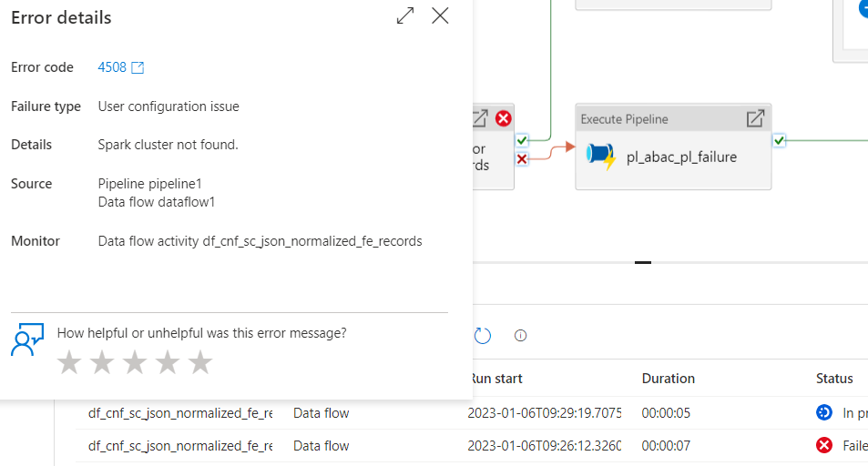Click duration 00:00:05 cell
The image size is (868, 466).
[666, 413]
